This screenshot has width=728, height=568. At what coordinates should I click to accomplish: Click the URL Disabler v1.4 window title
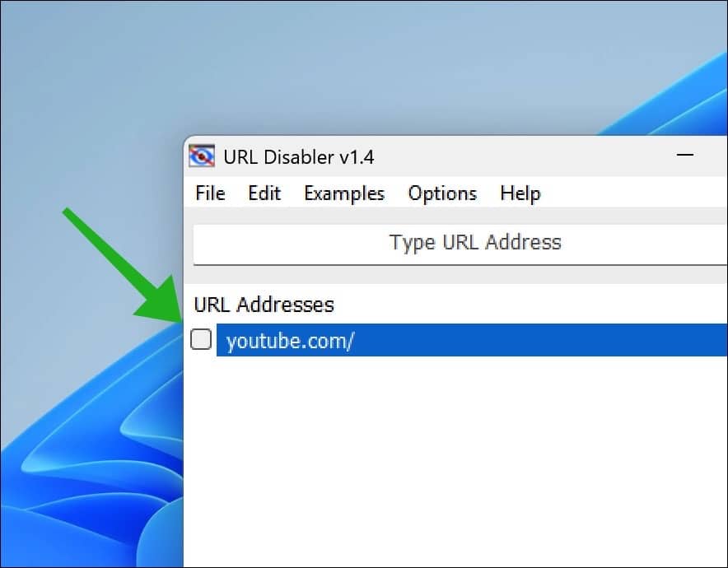299,157
